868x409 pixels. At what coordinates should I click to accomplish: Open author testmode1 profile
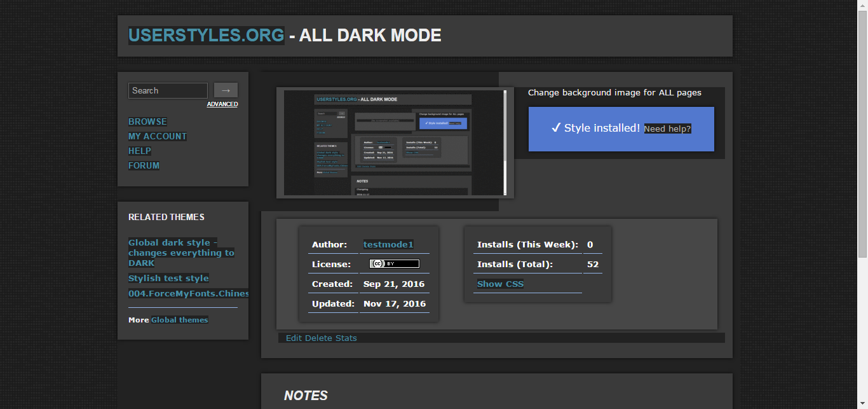[x=388, y=244]
